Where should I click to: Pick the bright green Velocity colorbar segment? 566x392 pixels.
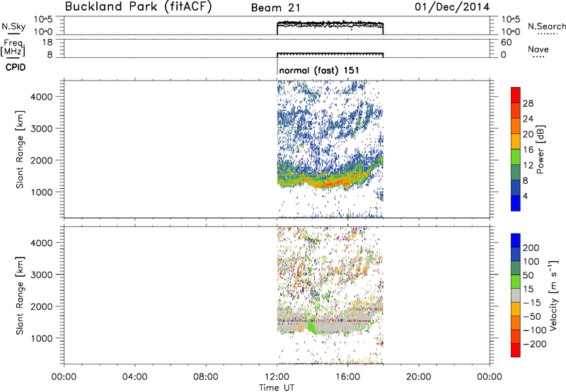pyautogui.click(x=516, y=282)
